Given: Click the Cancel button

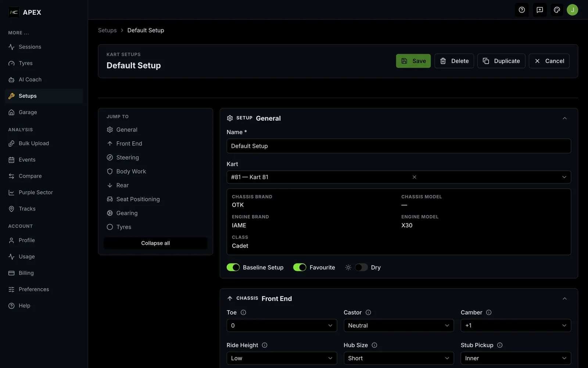Looking at the screenshot, I should [x=549, y=61].
